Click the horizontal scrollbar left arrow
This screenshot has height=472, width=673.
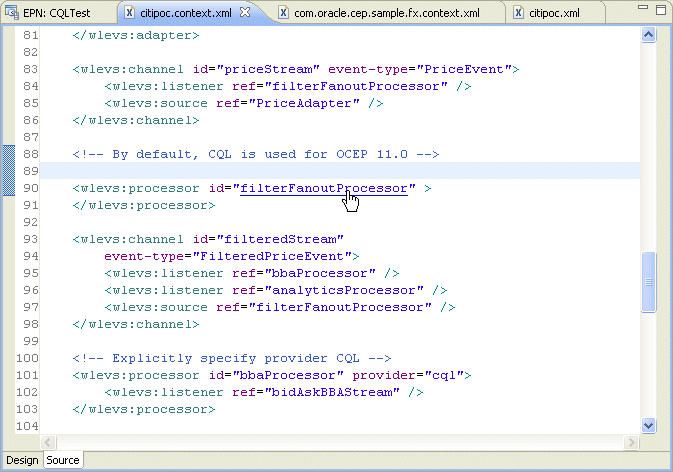(x=48, y=442)
